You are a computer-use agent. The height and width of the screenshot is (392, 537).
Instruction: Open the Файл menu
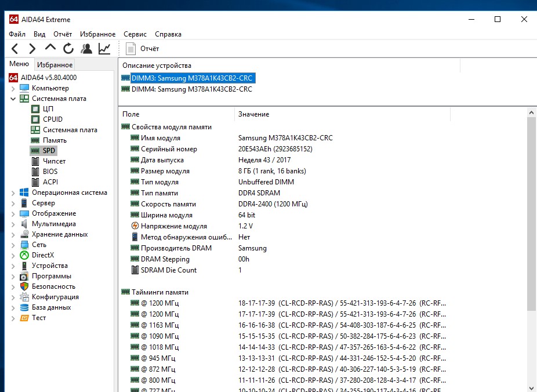(x=17, y=34)
